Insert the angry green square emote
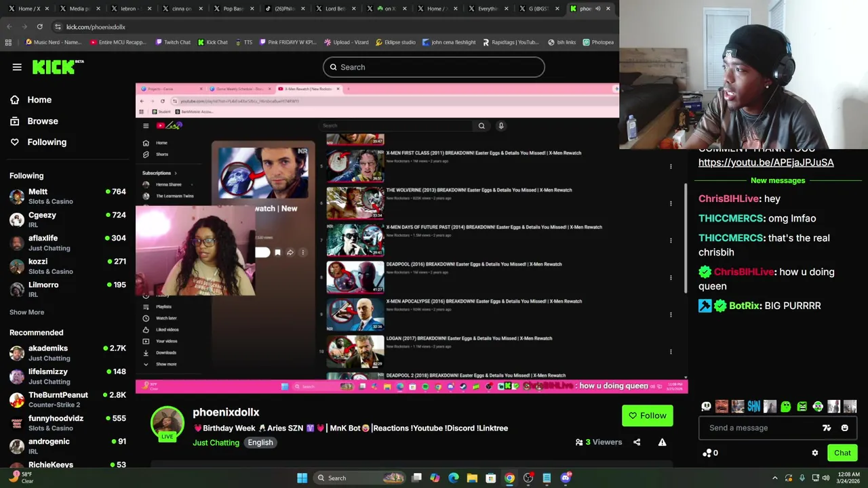 (802, 407)
